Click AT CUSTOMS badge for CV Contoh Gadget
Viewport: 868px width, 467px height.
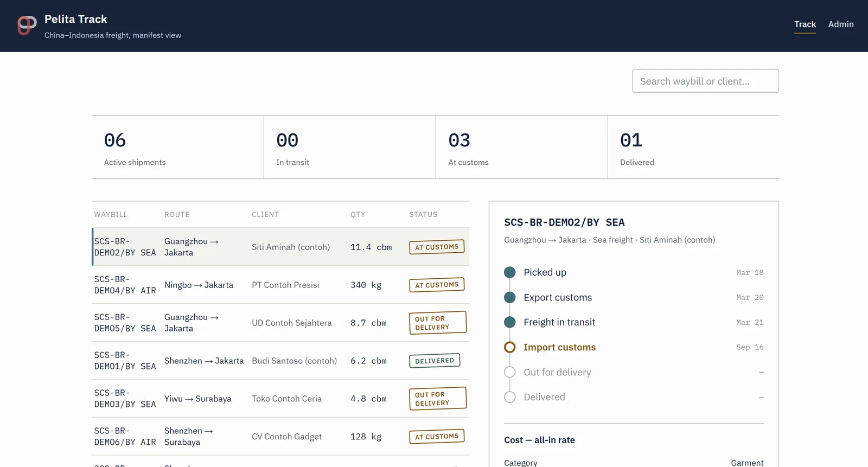pos(437,437)
